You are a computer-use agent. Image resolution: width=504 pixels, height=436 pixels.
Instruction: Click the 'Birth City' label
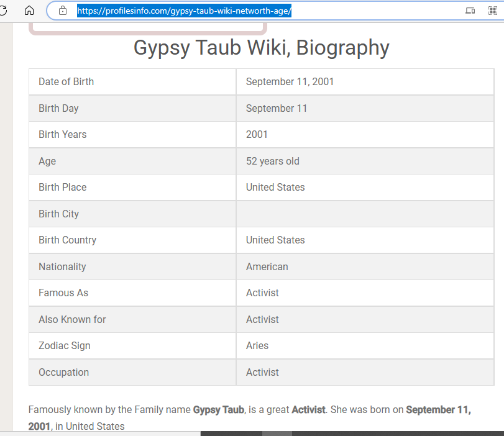[x=59, y=214]
